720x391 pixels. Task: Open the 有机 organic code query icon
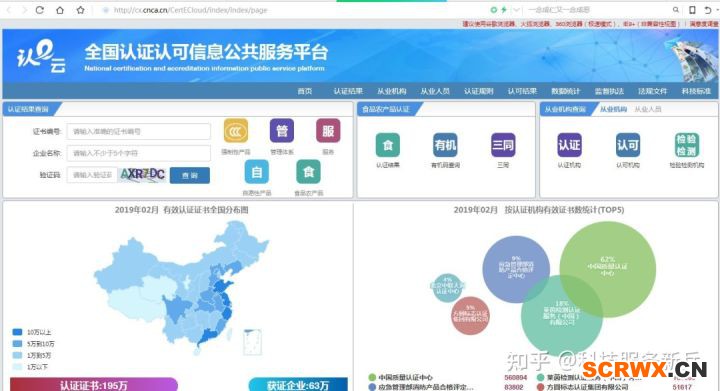click(445, 145)
